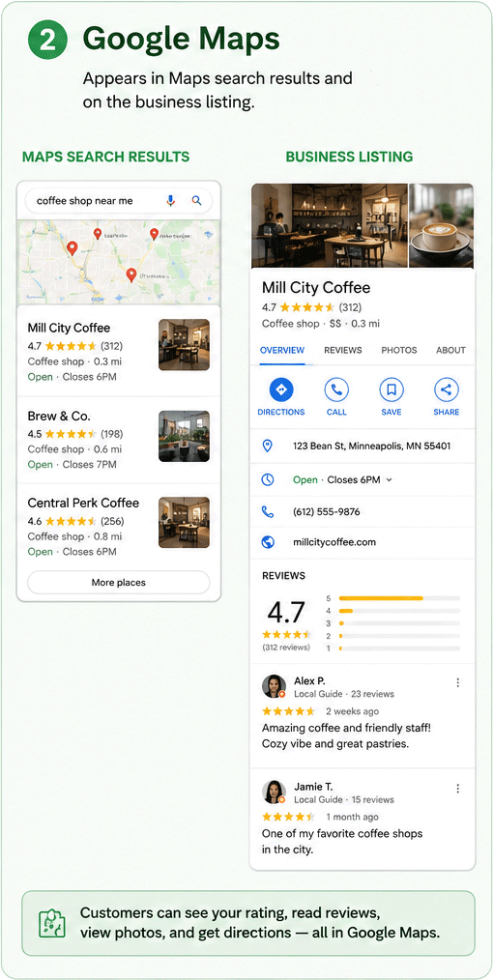Screen dimensions: 493x980
Task: Click the phone icon beside (612) 555-9876
Action: [268, 512]
